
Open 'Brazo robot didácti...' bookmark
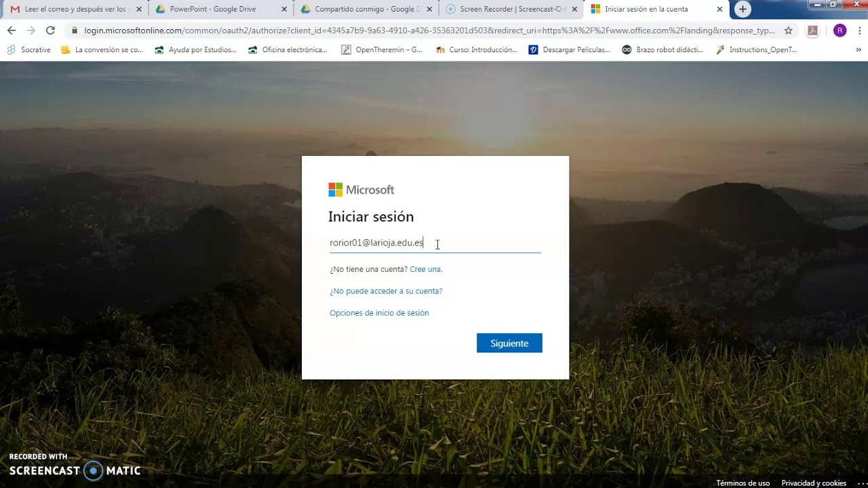pyautogui.click(x=663, y=49)
